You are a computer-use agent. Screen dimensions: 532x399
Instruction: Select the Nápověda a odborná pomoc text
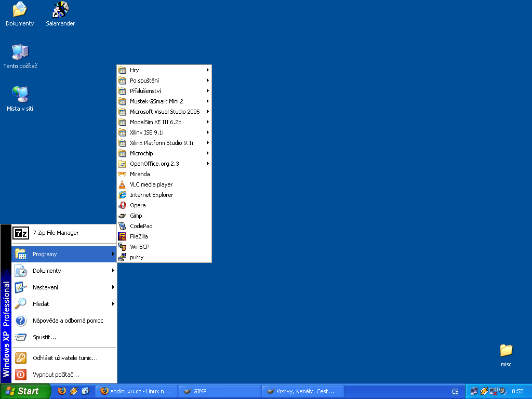click(x=68, y=320)
